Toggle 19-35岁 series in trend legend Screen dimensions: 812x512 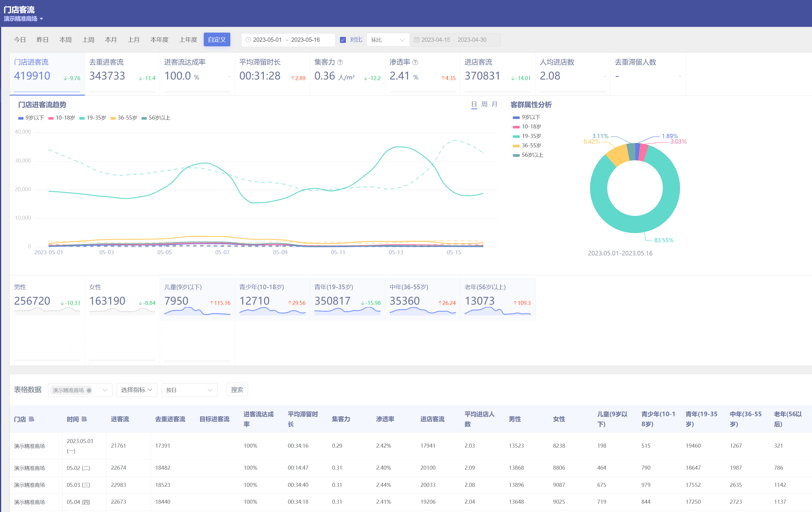(93, 118)
